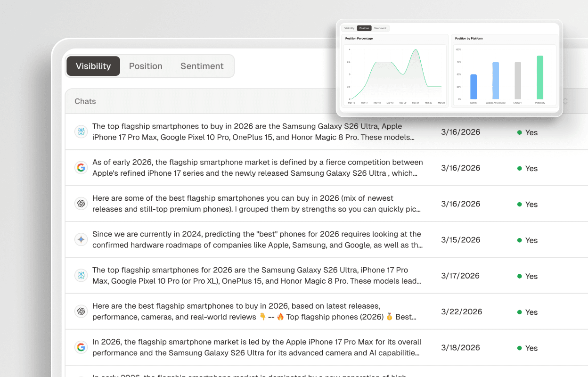Screen dimensions: 588x377
Task: Click the Perplexity icon in the 3/17/2026 row
Action: pos(81,276)
